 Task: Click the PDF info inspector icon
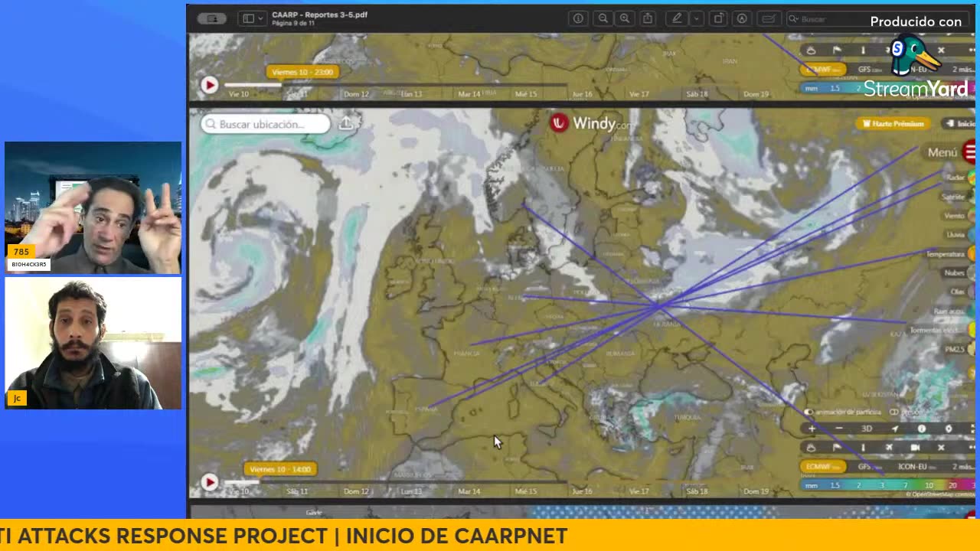coord(579,18)
